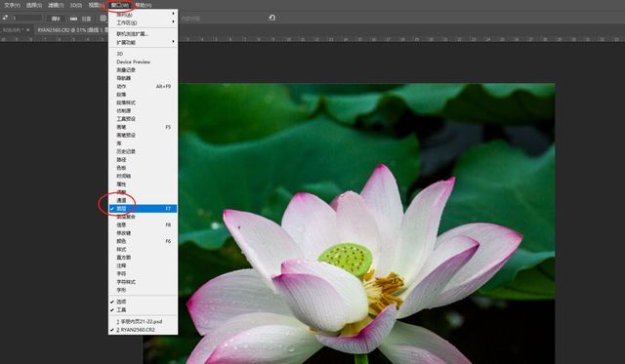Open the 选择 (Select) menu
This screenshot has width=625, height=364.
pyautogui.click(x=34, y=5)
